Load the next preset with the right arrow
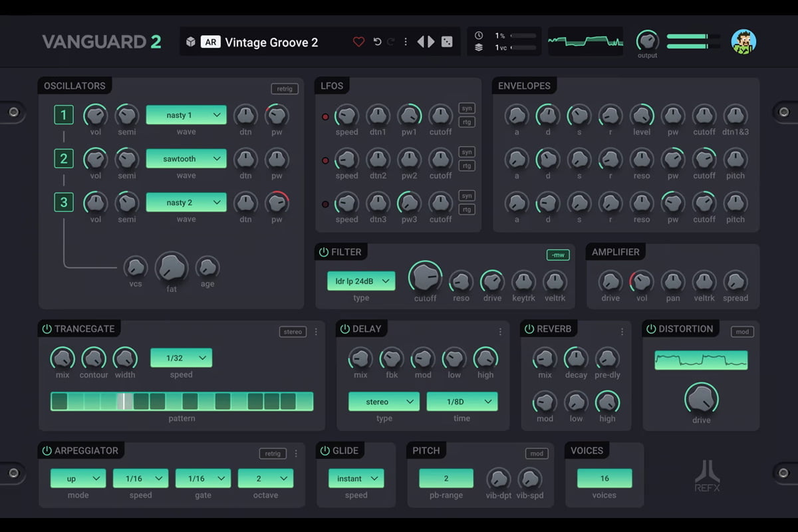This screenshot has height=532, width=798. pos(431,42)
